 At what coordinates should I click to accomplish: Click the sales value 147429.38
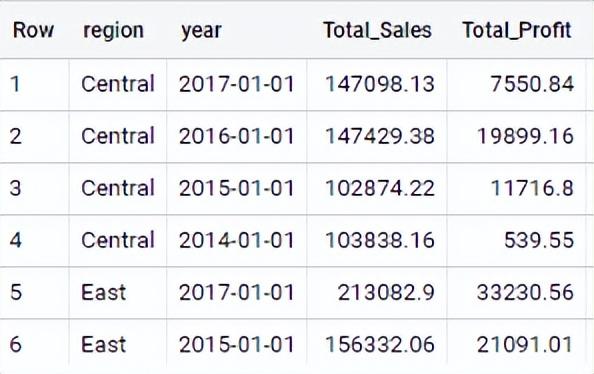(x=380, y=136)
